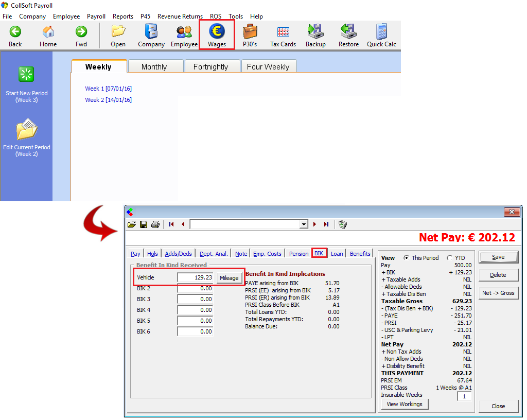Screen dimensions: 527x420
Task: Switch to the Fortnightly tab
Action: pos(210,67)
